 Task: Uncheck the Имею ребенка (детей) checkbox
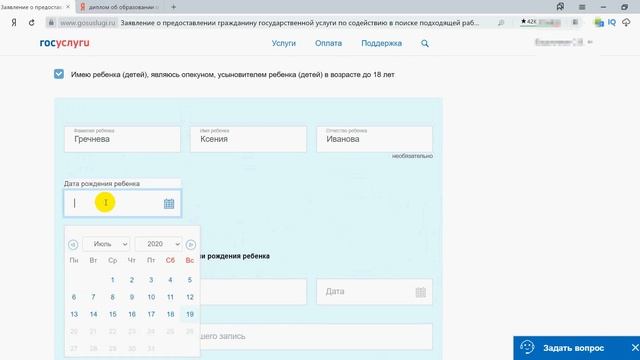point(59,74)
